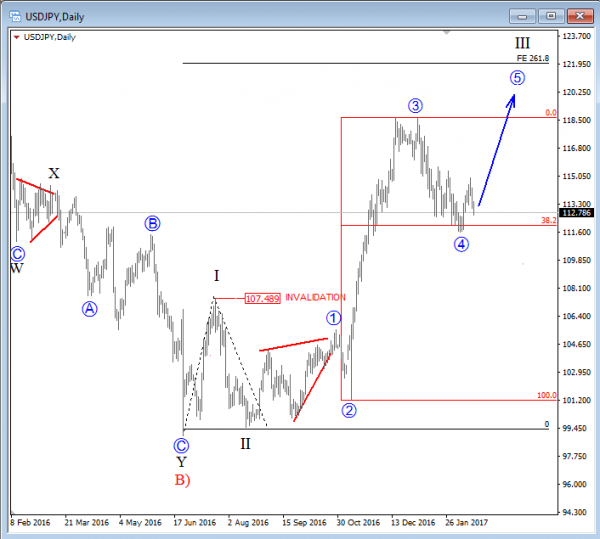
Task: Select the black W wave label
Action: click(17, 268)
